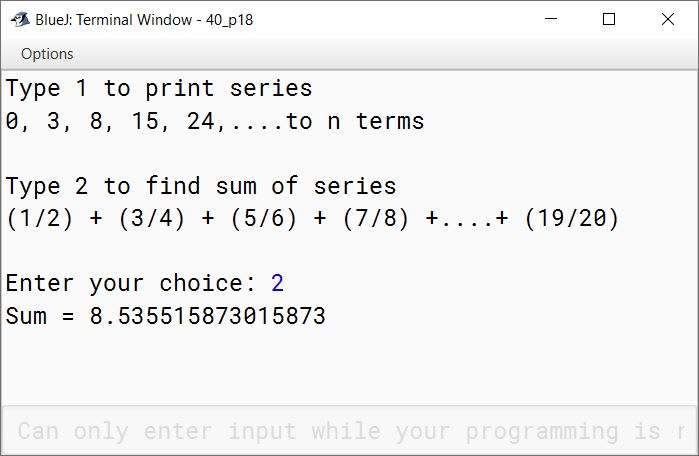699x456 pixels.
Task: Minimize the Terminal Window
Action: (551, 19)
